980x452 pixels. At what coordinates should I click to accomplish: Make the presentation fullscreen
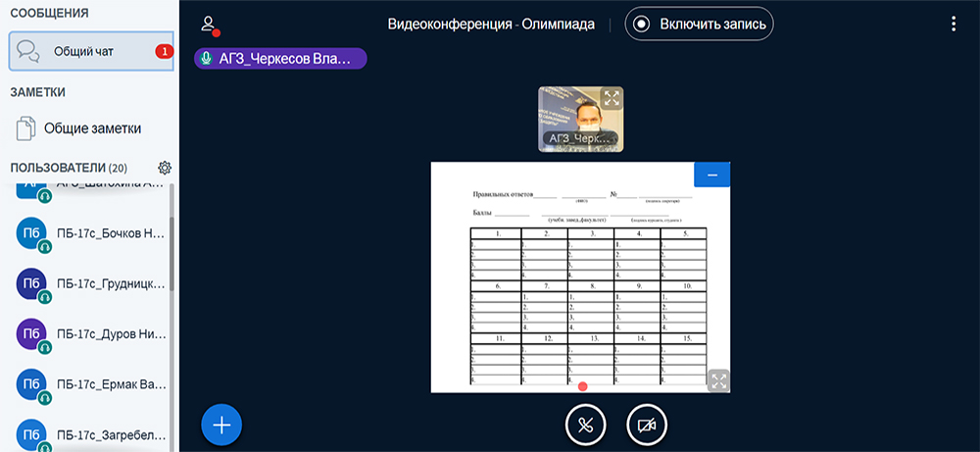pos(718,380)
